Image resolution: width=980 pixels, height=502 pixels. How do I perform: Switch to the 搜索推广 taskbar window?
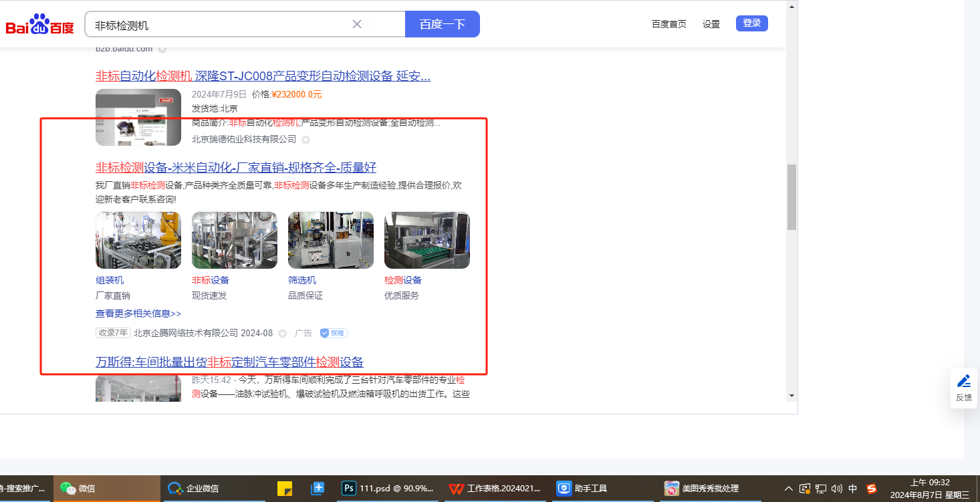[x=25, y=489]
